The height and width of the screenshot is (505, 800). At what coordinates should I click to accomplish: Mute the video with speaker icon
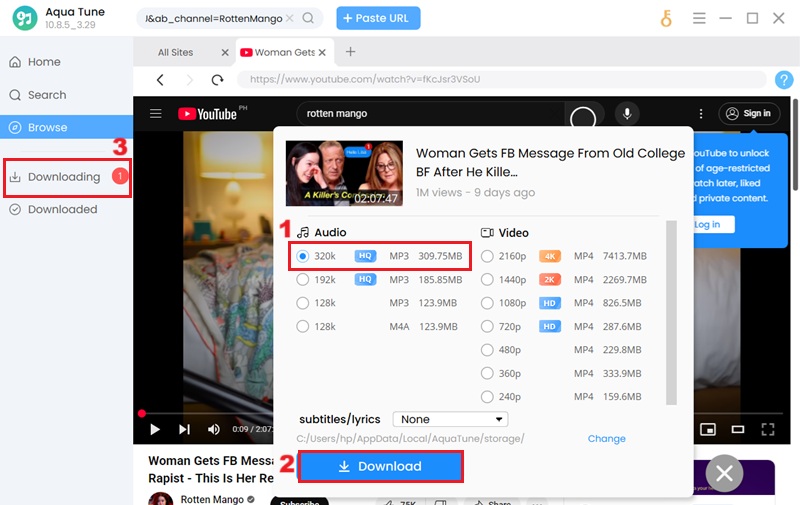(213, 429)
